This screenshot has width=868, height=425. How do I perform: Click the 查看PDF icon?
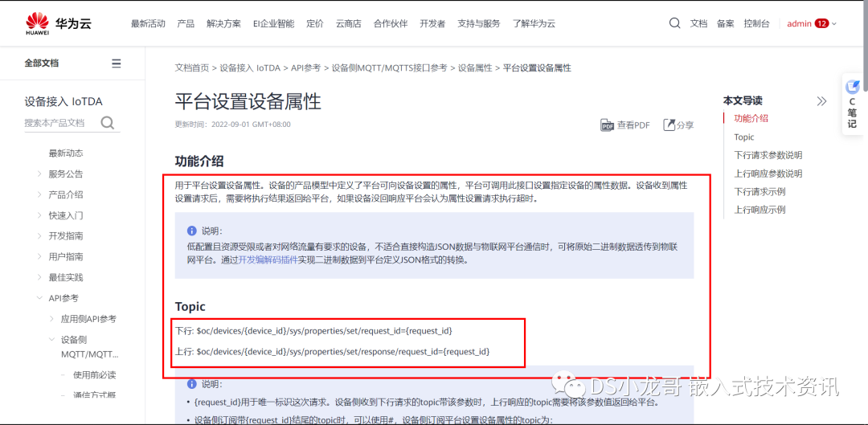click(608, 125)
